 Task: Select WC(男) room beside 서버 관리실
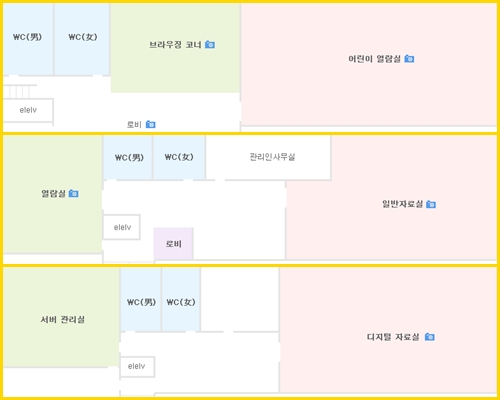(141, 299)
